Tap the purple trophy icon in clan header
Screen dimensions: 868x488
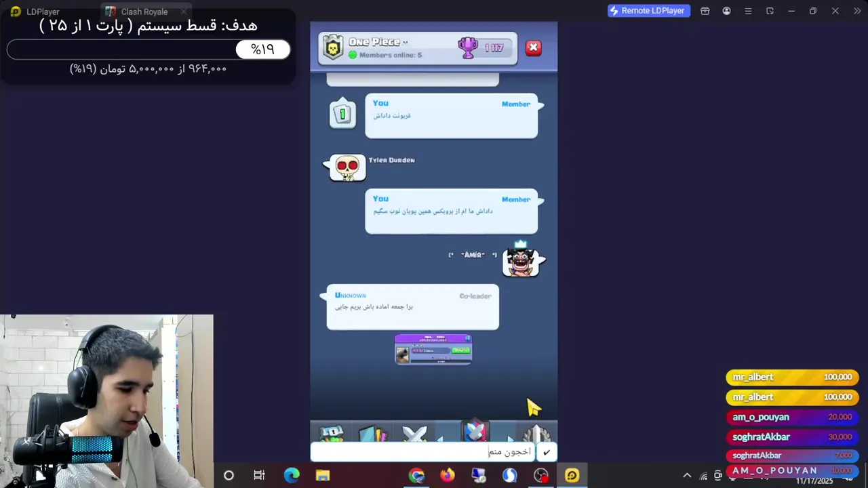point(469,47)
